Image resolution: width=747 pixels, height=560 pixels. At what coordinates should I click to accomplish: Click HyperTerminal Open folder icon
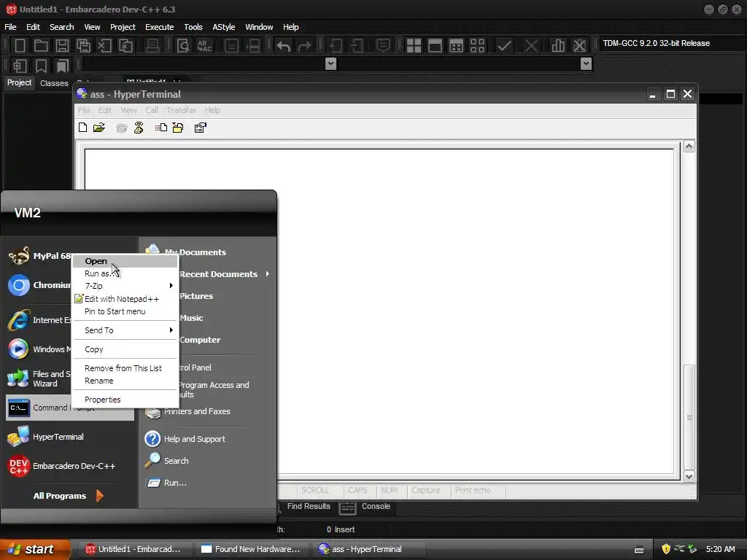(x=99, y=128)
